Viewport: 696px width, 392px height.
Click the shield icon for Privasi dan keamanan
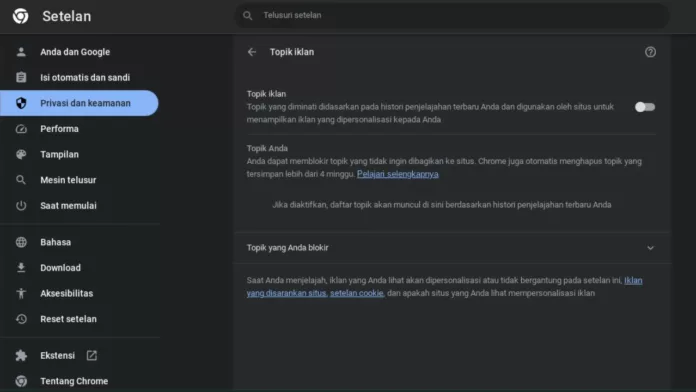[x=21, y=103]
